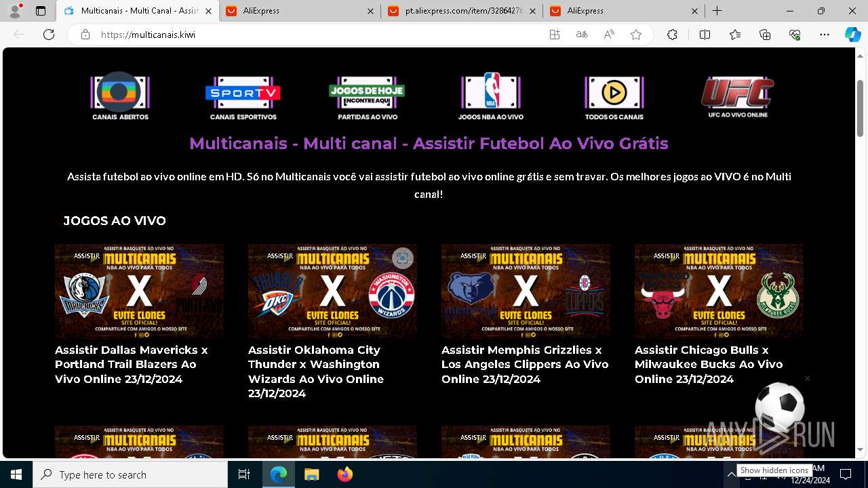Open the Jogos NBA Ao Vivo icon

(491, 96)
